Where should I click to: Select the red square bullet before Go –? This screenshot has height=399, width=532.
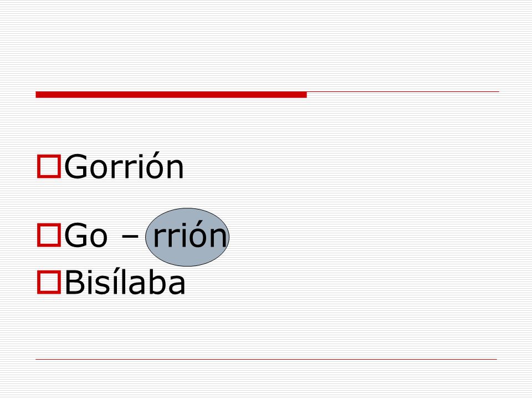click(49, 235)
